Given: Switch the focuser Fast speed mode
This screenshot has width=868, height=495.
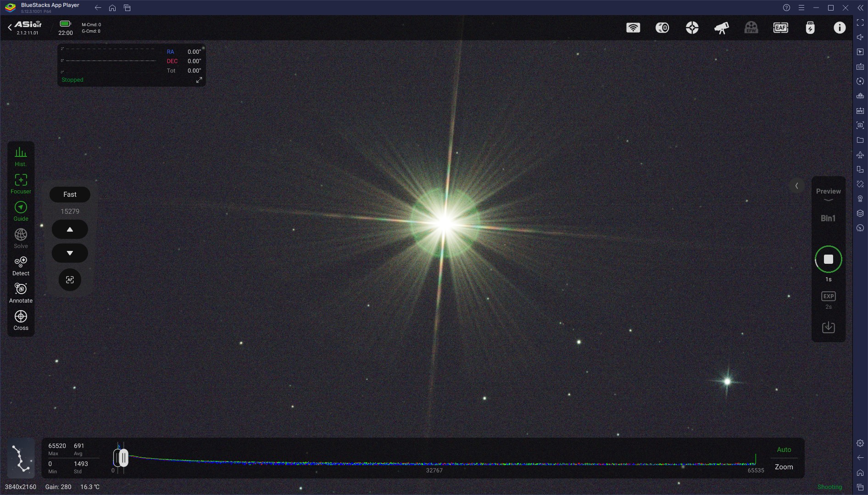Looking at the screenshot, I should click(70, 195).
